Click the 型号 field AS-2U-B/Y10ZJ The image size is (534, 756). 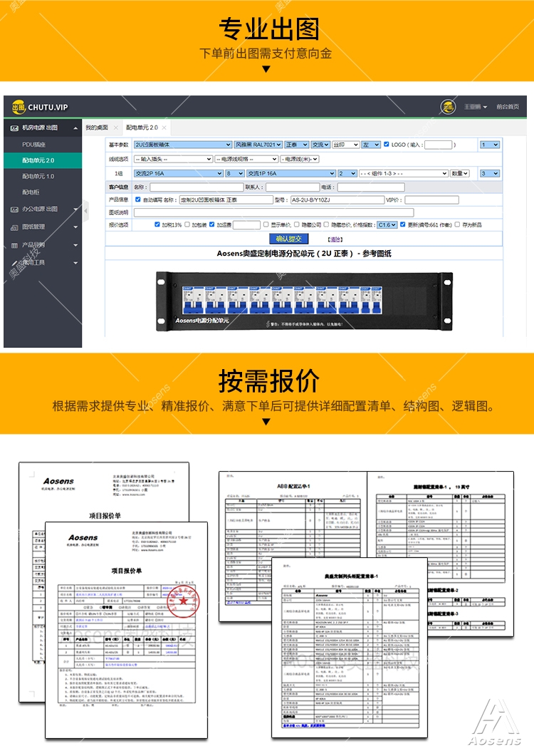pyautogui.click(x=337, y=200)
